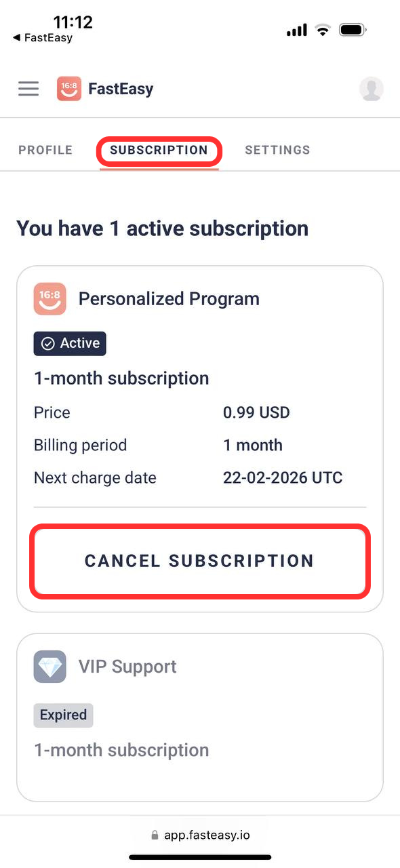Screen dimensions: 400x868
Task: Tap the lock icon beside app.fasteasy.io
Action: click(x=155, y=835)
